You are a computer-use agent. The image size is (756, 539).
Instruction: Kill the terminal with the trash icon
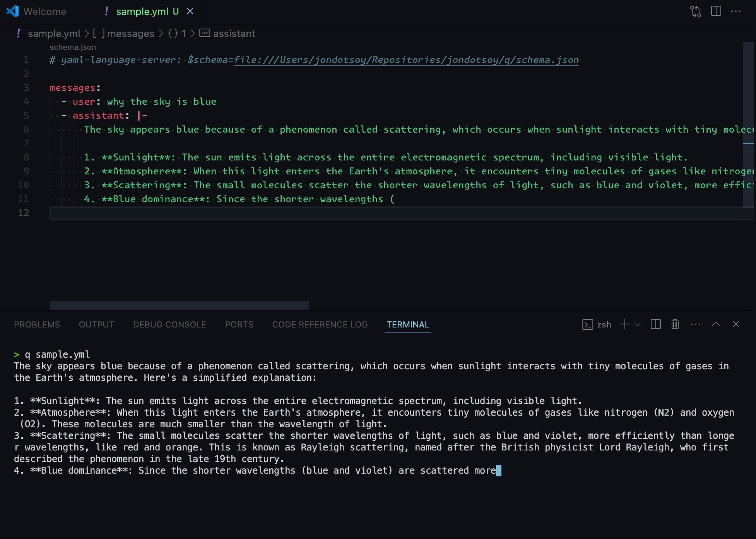coord(675,324)
